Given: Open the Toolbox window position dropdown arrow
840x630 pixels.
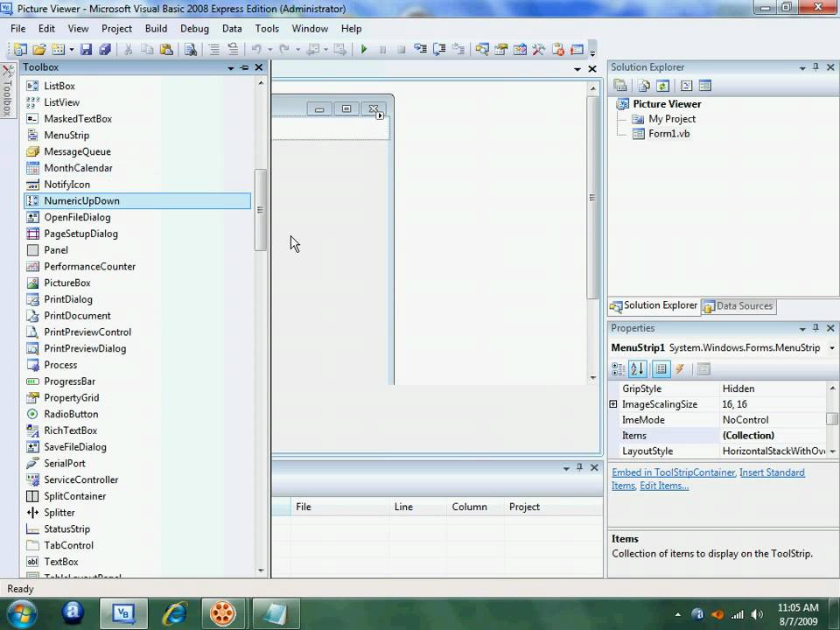Looking at the screenshot, I should pos(231,68).
